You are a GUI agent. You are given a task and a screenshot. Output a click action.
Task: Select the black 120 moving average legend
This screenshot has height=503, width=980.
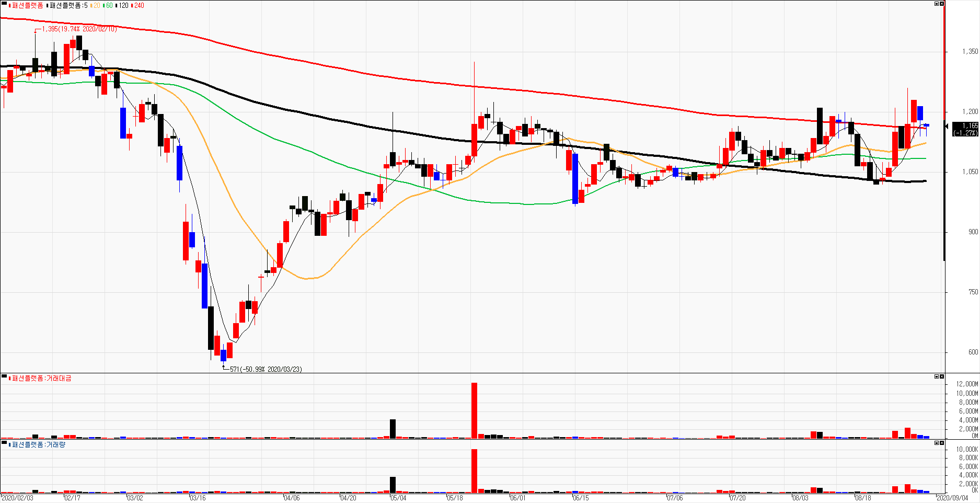(x=122, y=5)
